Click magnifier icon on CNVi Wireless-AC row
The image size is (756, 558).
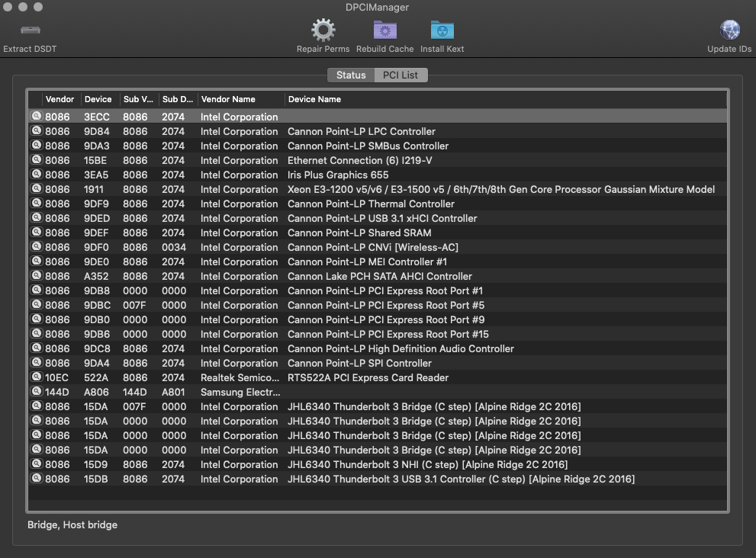pos(36,246)
